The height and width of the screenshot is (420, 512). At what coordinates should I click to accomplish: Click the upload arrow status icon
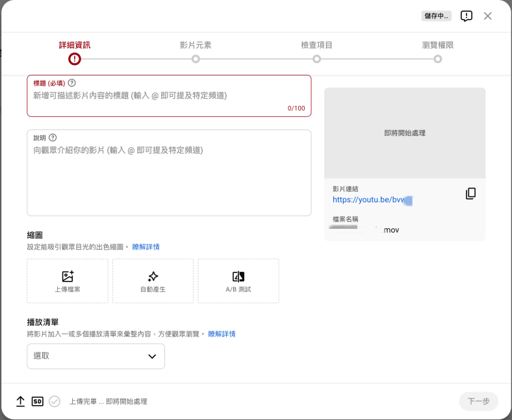[x=21, y=401]
